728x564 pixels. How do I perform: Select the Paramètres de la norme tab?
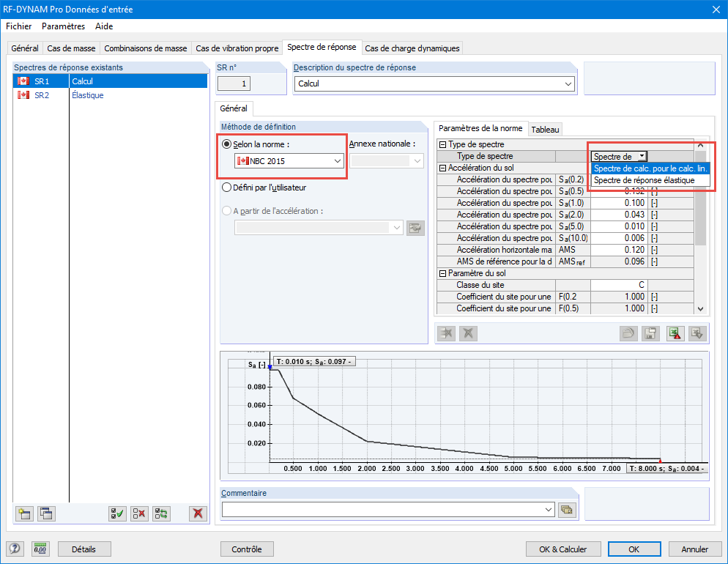[480, 128]
